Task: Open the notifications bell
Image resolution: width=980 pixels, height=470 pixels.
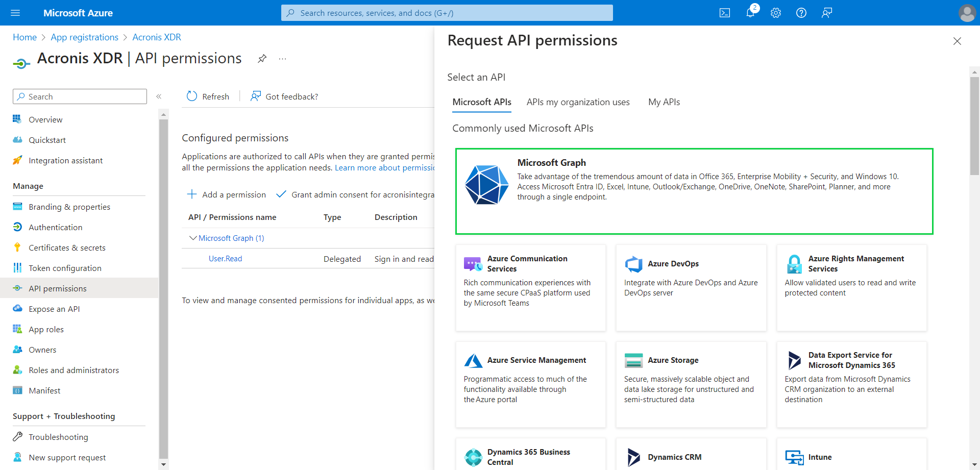Action: [x=750, y=13]
